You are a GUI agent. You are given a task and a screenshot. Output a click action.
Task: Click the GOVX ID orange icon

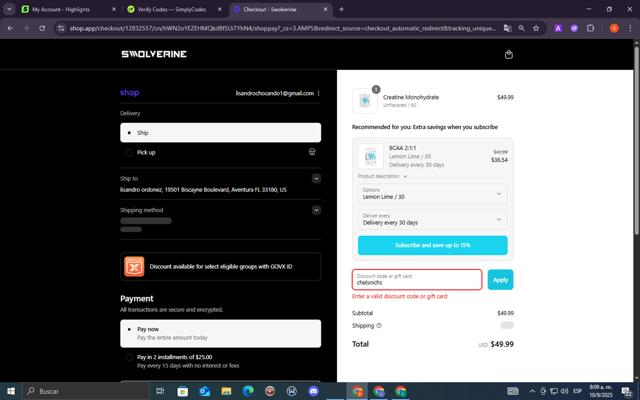(x=134, y=267)
